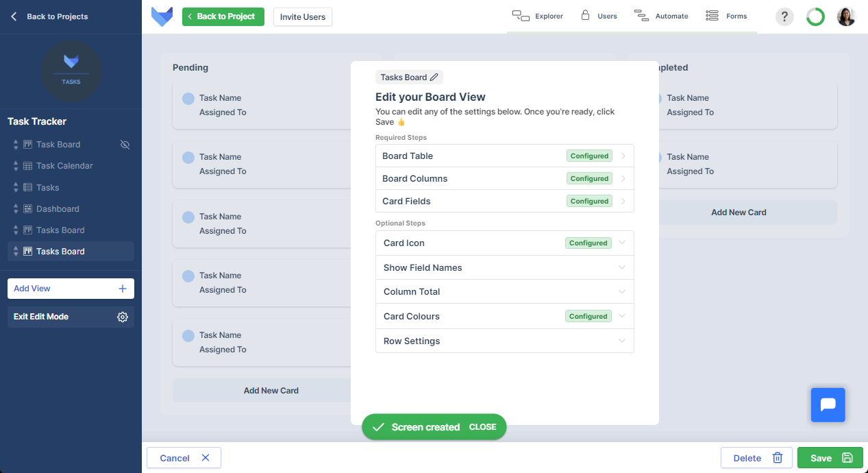The width and height of the screenshot is (868, 473).
Task: Switch to the Automate tab
Action: [661, 16]
